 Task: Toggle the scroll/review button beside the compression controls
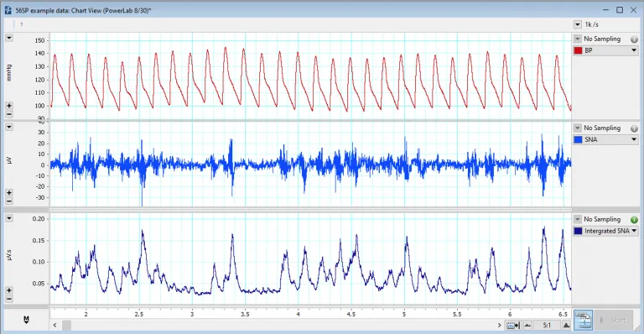click(x=513, y=325)
